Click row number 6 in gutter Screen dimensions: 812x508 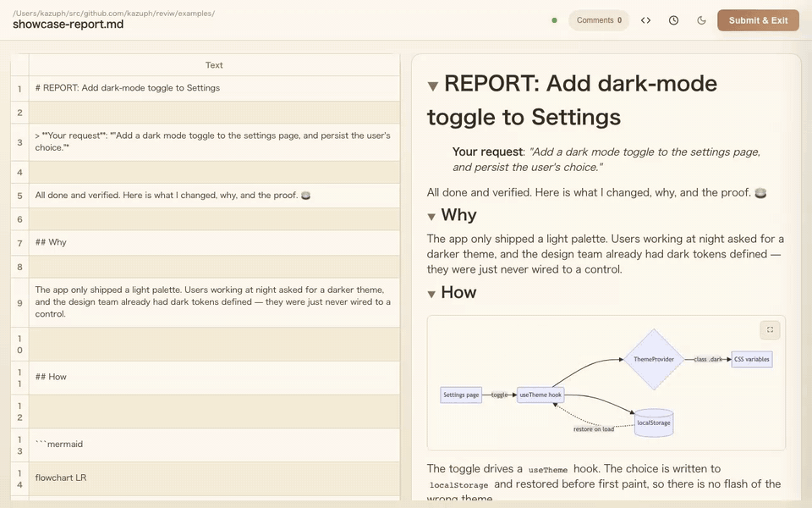(19, 219)
